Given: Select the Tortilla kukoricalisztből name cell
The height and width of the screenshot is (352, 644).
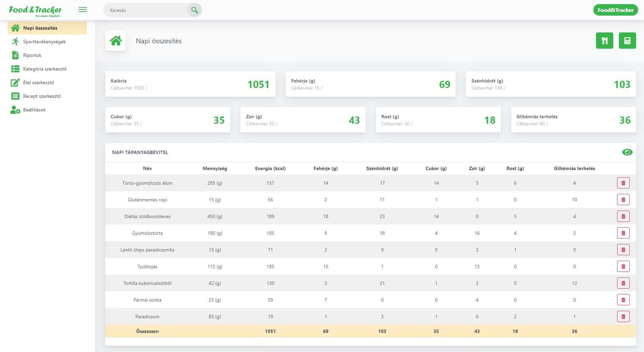Looking at the screenshot, I should pyautogui.click(x=147, y=283).
